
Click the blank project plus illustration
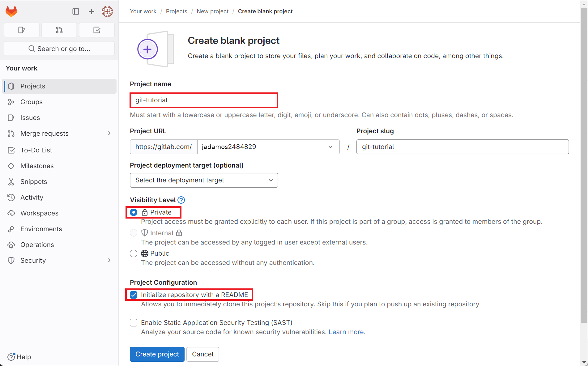[156, 49]
